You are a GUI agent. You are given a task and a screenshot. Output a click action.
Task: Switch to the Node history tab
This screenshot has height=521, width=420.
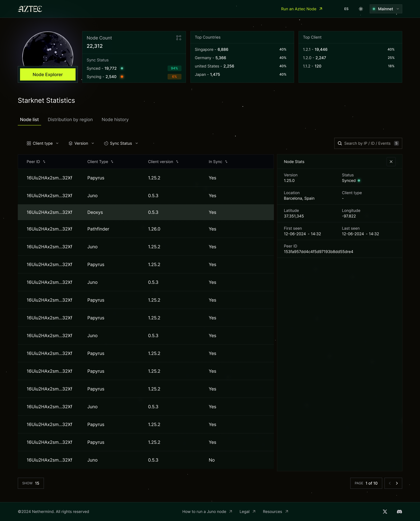(x=115, y=119)
